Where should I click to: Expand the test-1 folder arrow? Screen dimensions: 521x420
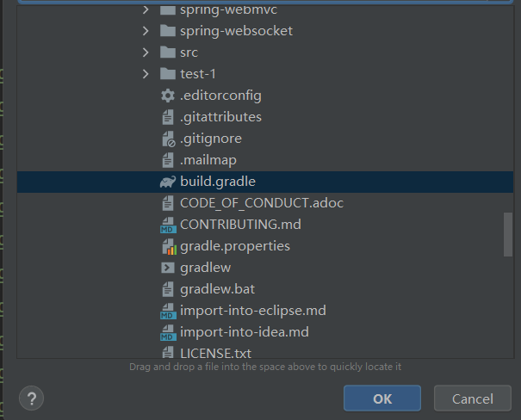tap(146, 74)
